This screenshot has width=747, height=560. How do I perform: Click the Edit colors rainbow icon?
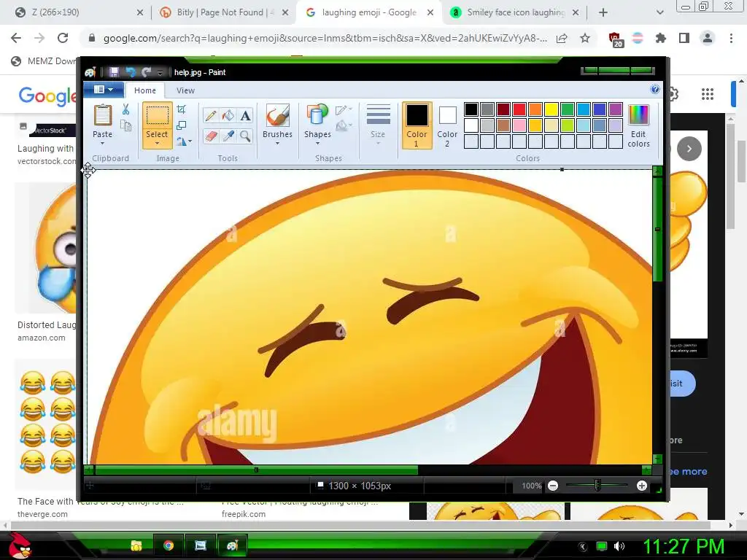coord(638,116)
